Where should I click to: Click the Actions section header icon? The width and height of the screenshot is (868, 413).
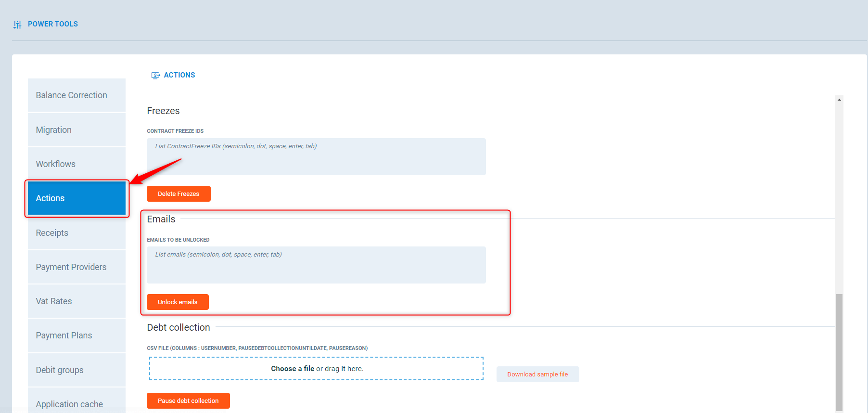click(155, 76)
